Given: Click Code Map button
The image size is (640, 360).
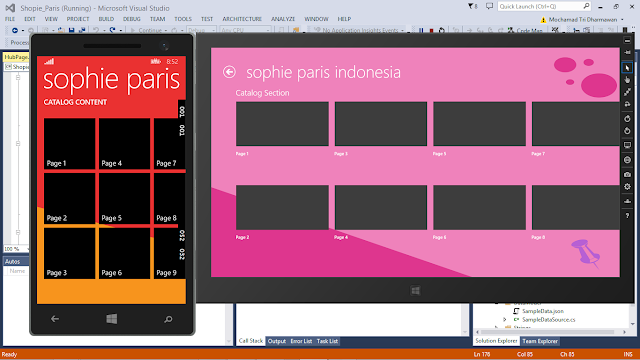Looking at the screenshot, I should click(x=525, y=30).
